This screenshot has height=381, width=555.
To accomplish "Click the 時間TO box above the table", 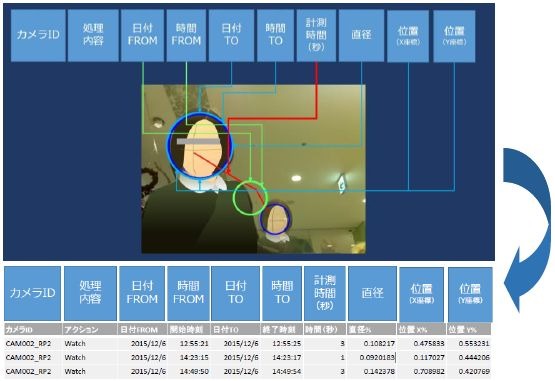I will coord(282,294).
